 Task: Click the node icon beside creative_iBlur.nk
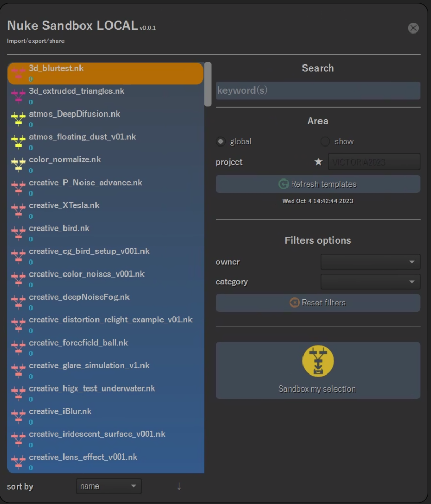[18, 416]
